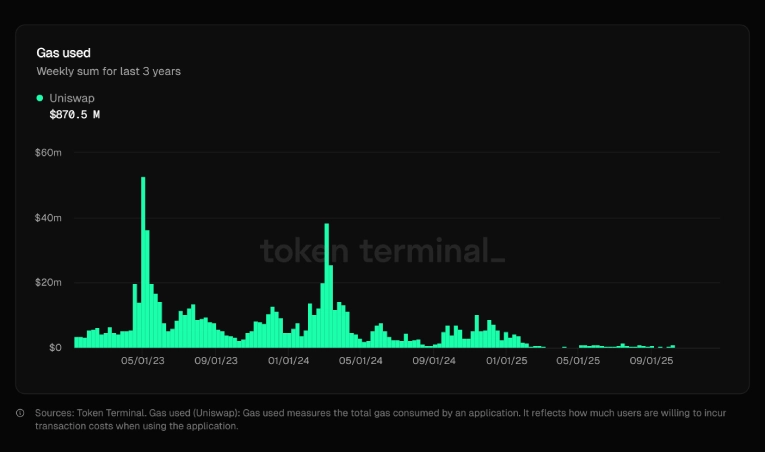Screen dimensions: 765x452
Task: Click the "Gas used" chart title
Action: click(x=64, y=52)
